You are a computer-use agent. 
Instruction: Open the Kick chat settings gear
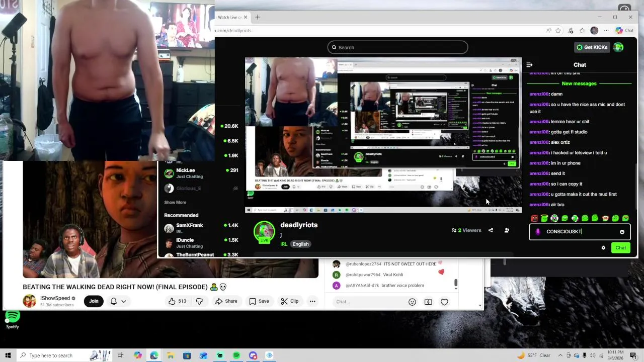603,248
